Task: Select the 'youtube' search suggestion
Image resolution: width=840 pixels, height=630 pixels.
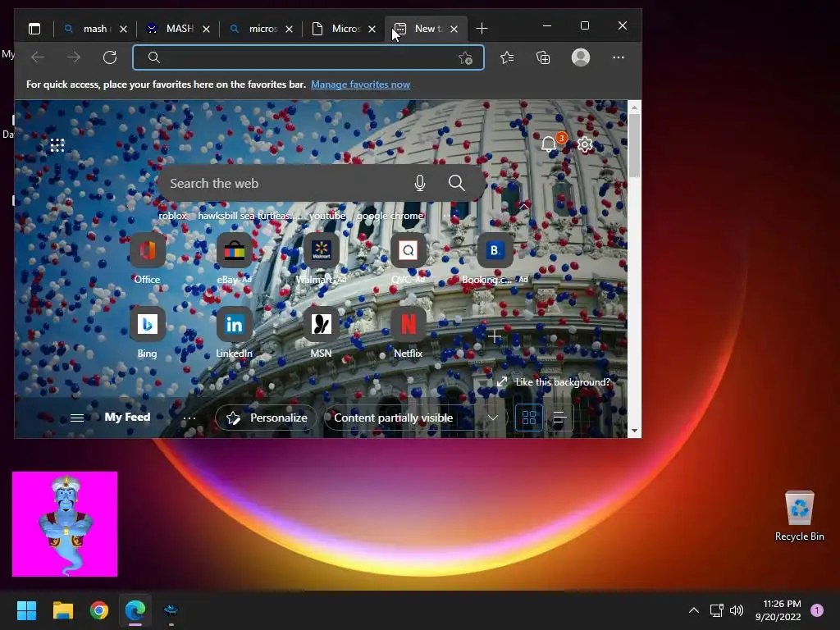Action: (327, 216)
